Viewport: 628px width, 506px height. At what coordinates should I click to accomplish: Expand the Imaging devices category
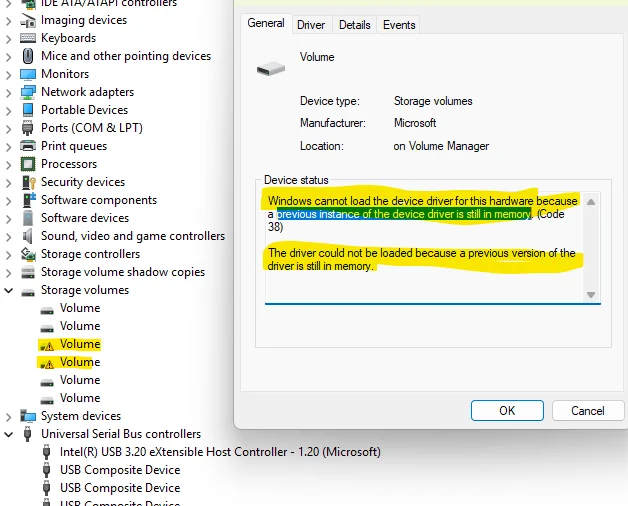point(8,20)
